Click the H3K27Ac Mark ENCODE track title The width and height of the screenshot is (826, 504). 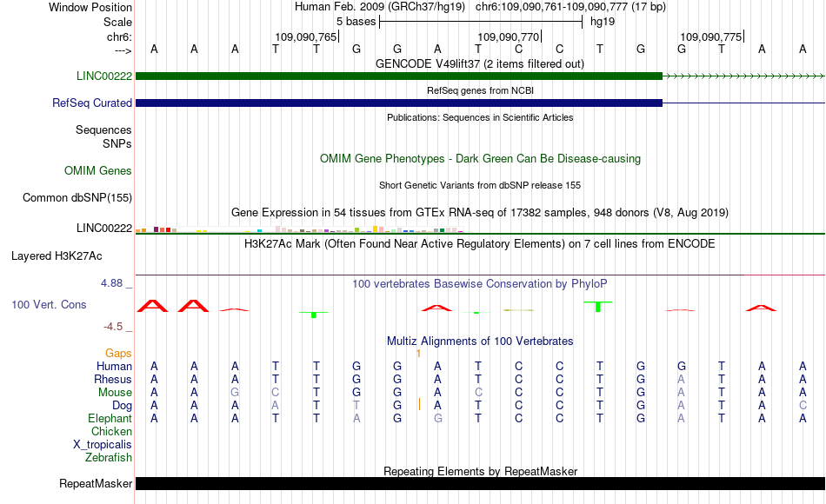pos(479,244)
